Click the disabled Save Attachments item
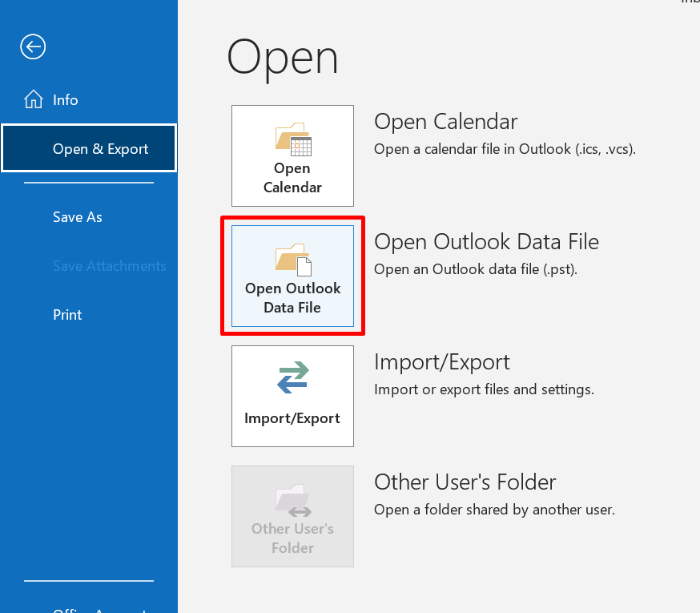The image size is (700, 613). click(x=109, y=266)
